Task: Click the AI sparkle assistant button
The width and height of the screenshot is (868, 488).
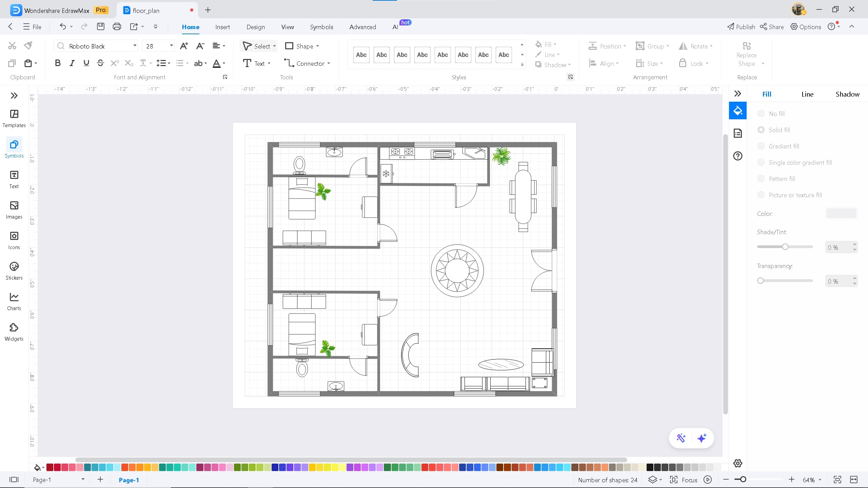Action: pos(702,438)
